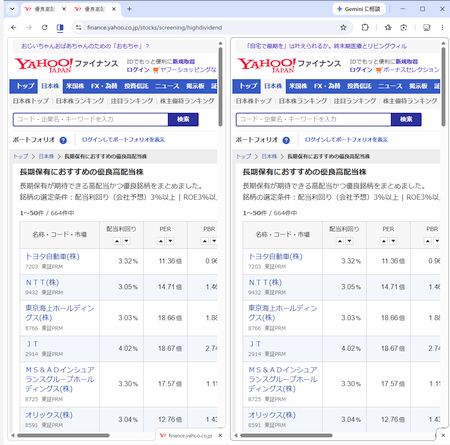Open ＭＳ＆ＡＤインシュアランス link in left pane

(60, 379)
